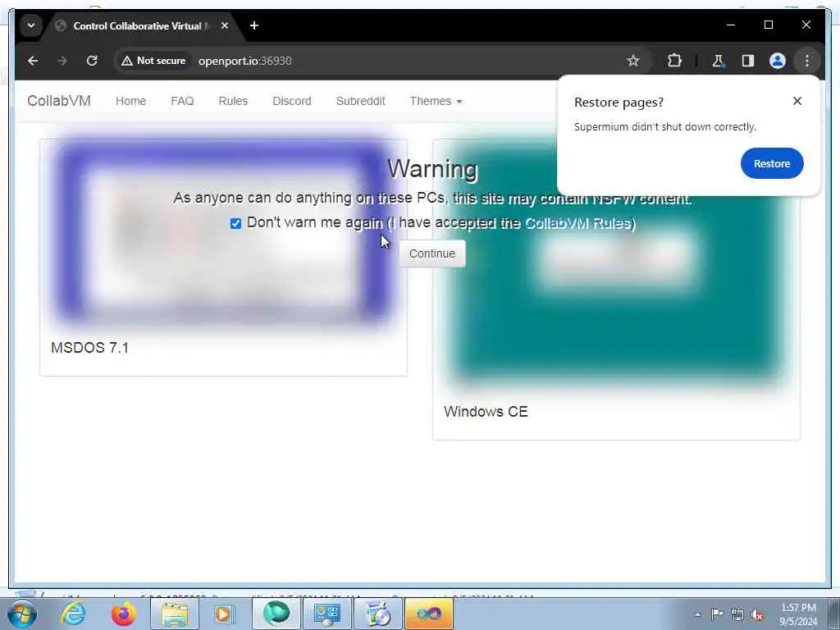Launch Firefox from the taskbar
Screen dimensions: 840x630
123,614
